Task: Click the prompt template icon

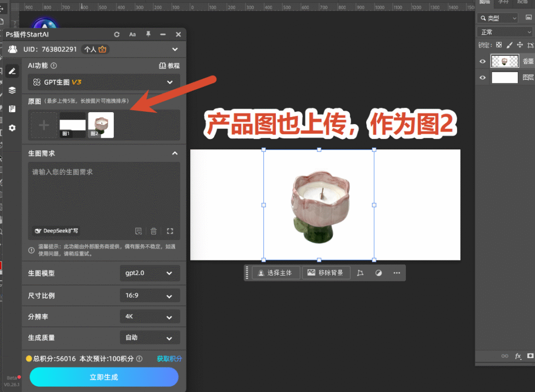Action: [138, 231]
